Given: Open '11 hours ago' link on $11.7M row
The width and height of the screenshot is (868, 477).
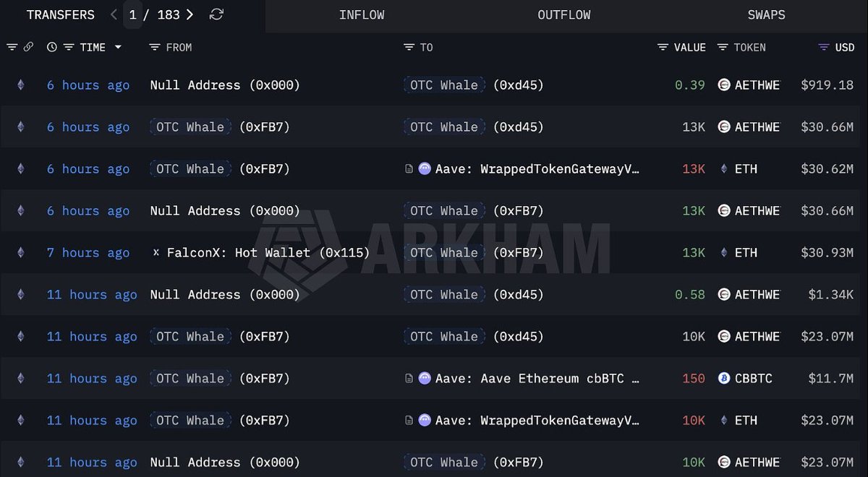Looking at the screenshot, I should (92, 379).
